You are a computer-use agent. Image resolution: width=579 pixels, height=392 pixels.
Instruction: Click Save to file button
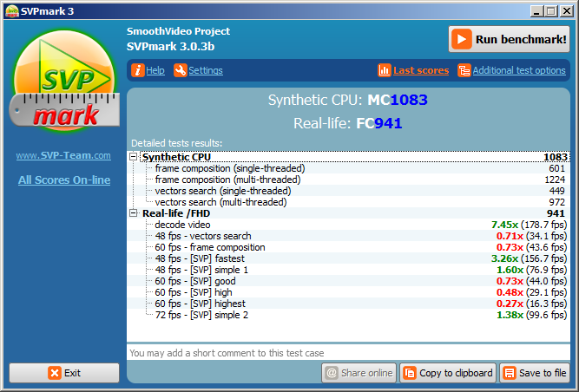click(x=535, y=373)
